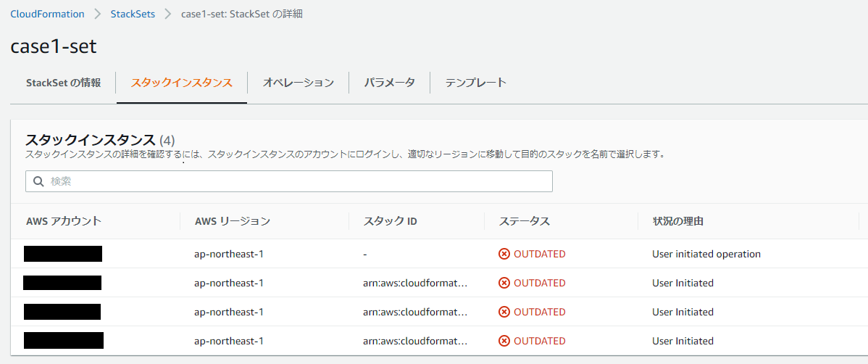
Task: Click the case1-set page title
Action: (54, 46)
